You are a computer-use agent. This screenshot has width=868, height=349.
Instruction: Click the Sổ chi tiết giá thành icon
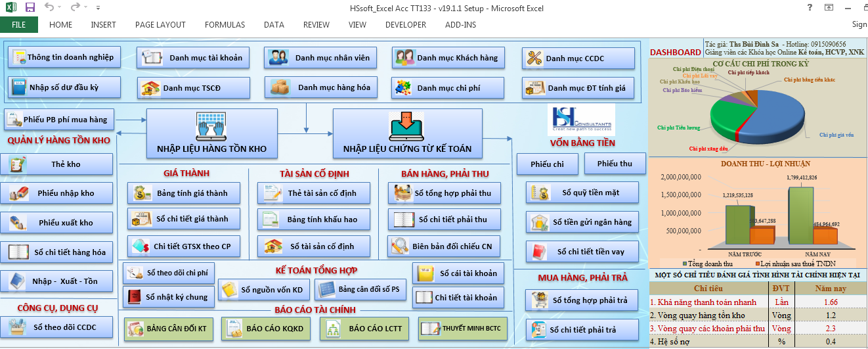[x=141, y=219]
